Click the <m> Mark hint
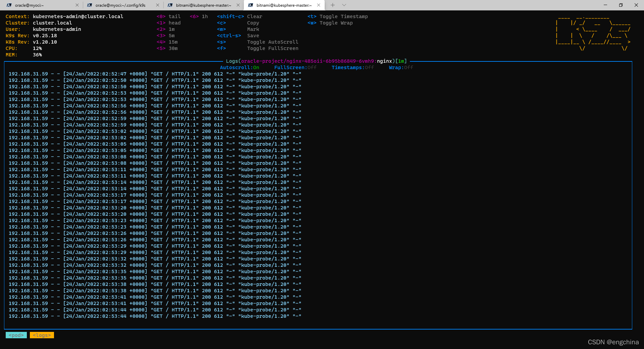The width and height of the screenshot is (644, 349). [238, 29]
